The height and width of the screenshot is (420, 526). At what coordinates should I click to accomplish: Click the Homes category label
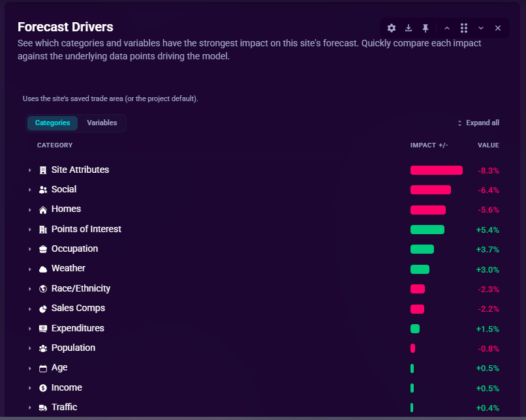pos(66,209)
